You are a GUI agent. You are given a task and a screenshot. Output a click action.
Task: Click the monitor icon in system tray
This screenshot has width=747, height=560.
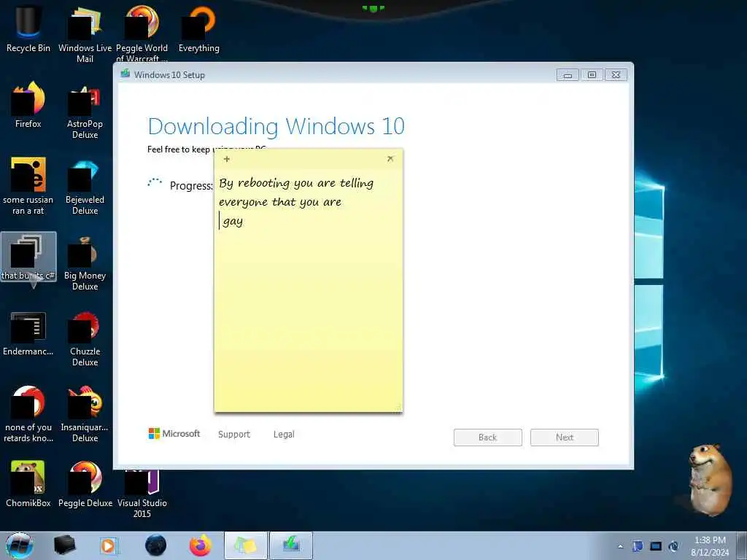(656, 546)
